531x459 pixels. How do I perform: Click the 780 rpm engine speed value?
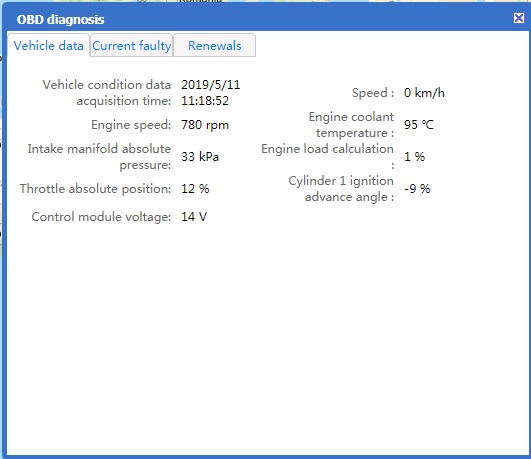click(205, 125)
